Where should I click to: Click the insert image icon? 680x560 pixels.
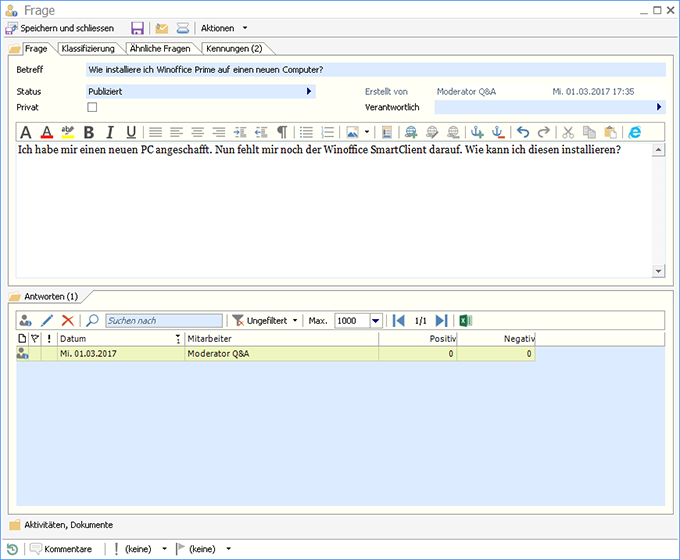[x=352, y=132]
